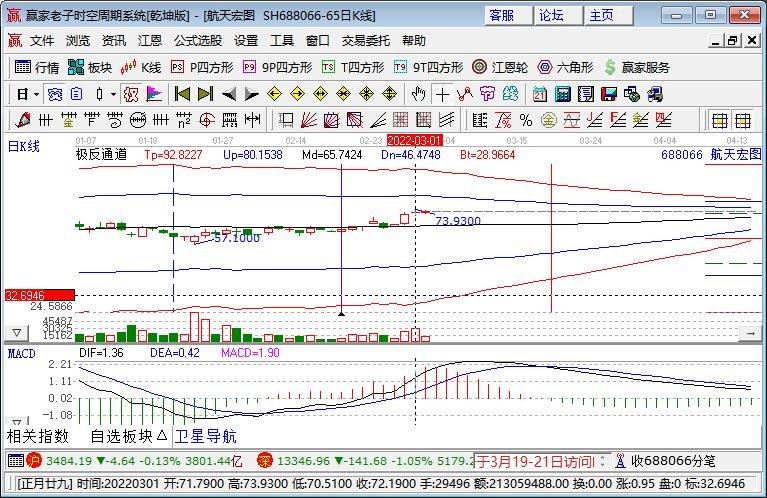
Task: Select the zigzag wave-line tool
Action: click(x=465, y=94)
